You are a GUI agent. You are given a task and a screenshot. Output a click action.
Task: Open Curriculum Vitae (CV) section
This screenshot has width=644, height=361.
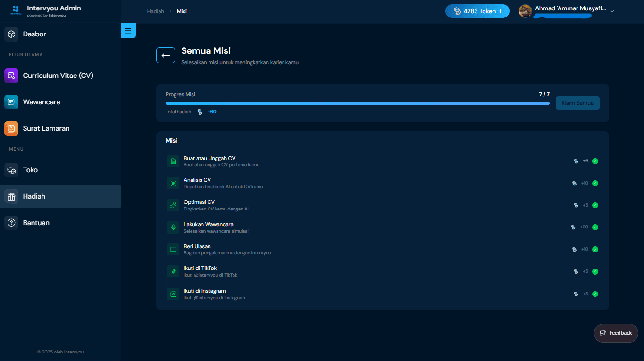point(60,76)
